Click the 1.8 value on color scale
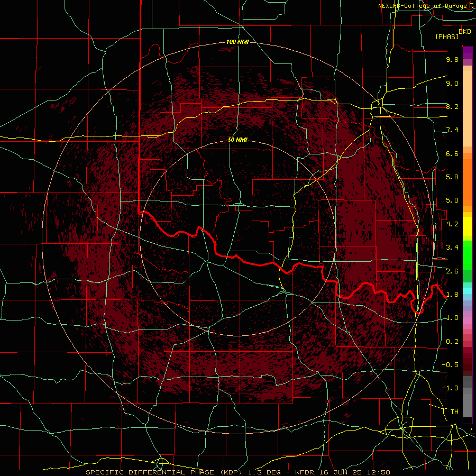 click(452, 295)
